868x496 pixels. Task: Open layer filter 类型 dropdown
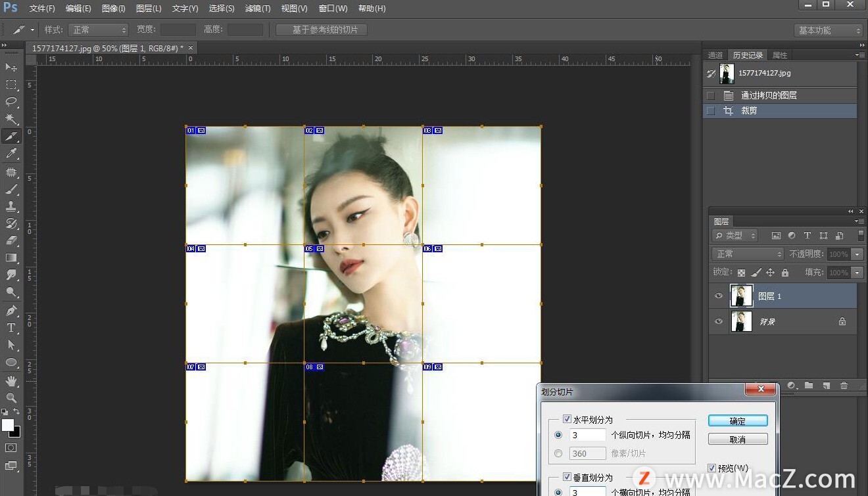tap(735, 236)
